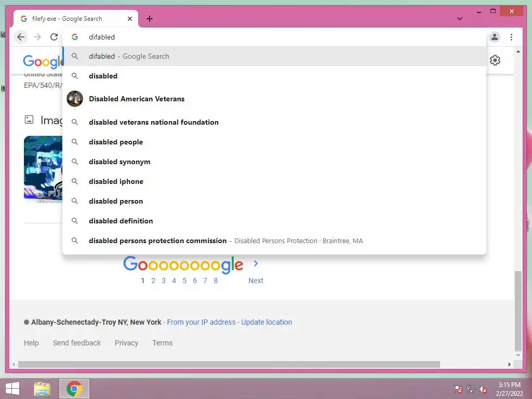Click the 'Update location' link

(267, 322)
